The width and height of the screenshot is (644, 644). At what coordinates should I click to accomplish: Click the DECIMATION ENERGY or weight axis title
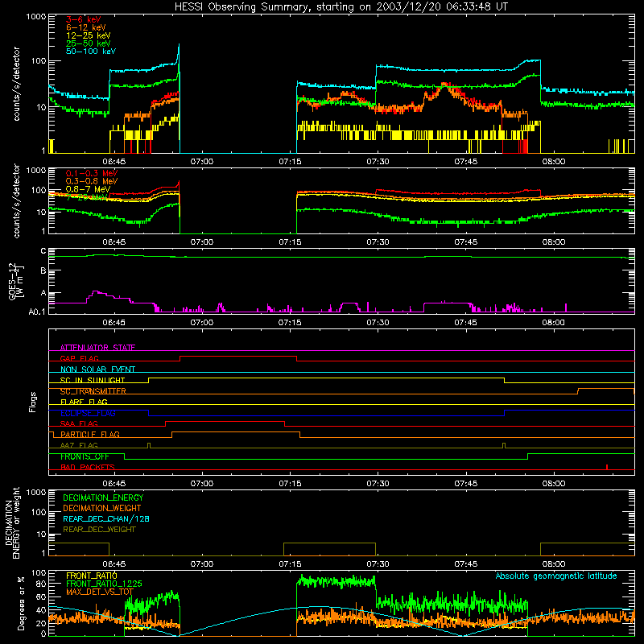(12, 522)
